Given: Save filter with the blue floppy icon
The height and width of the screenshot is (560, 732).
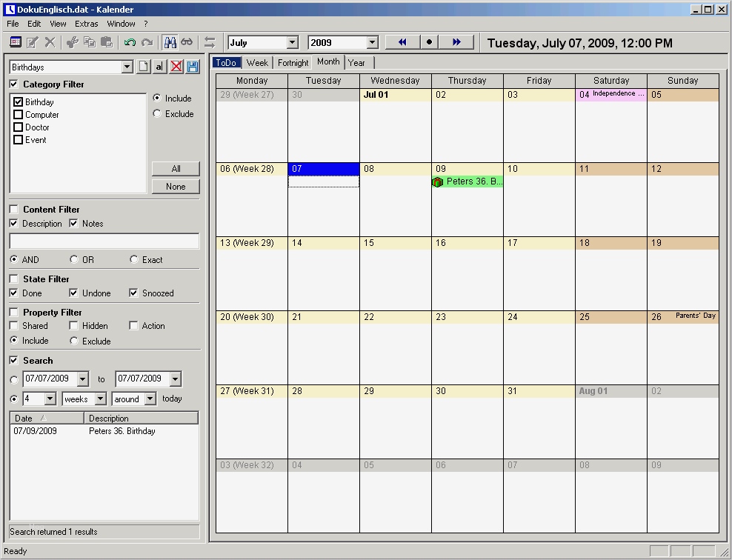Looking at the screenshot, I should 193,67.
